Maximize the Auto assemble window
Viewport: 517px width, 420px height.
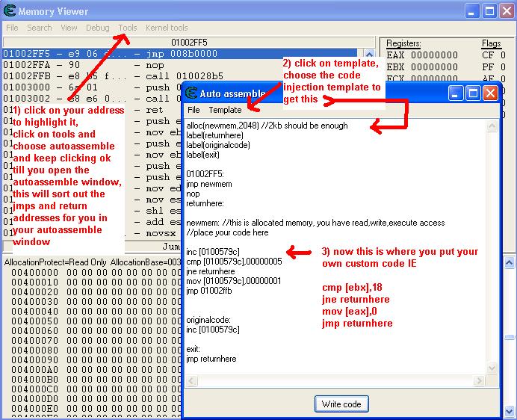click(x=473, y=93)
